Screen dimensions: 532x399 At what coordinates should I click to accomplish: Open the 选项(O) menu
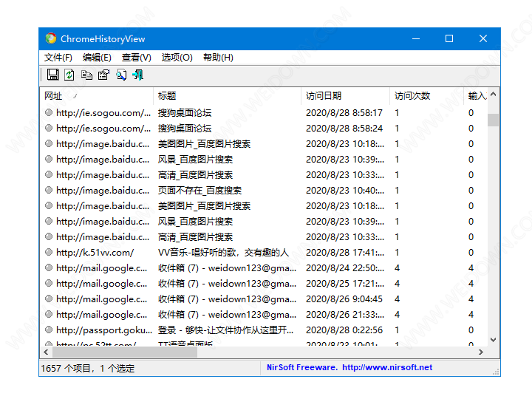click(x=177, y=58)
